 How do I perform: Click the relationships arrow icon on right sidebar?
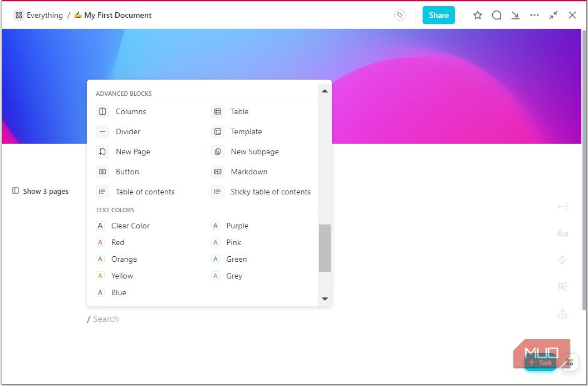(562, 260)
